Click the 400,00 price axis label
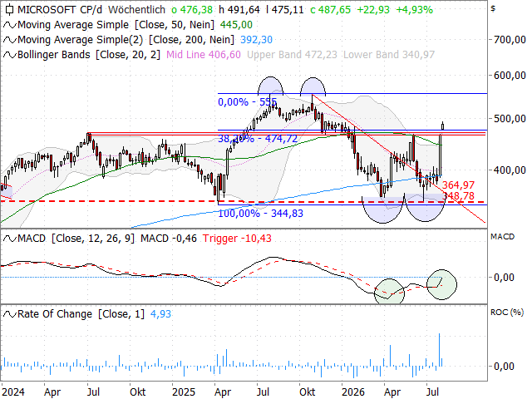Viewport: 532px width, 399px height. click(x=510, y=170)
